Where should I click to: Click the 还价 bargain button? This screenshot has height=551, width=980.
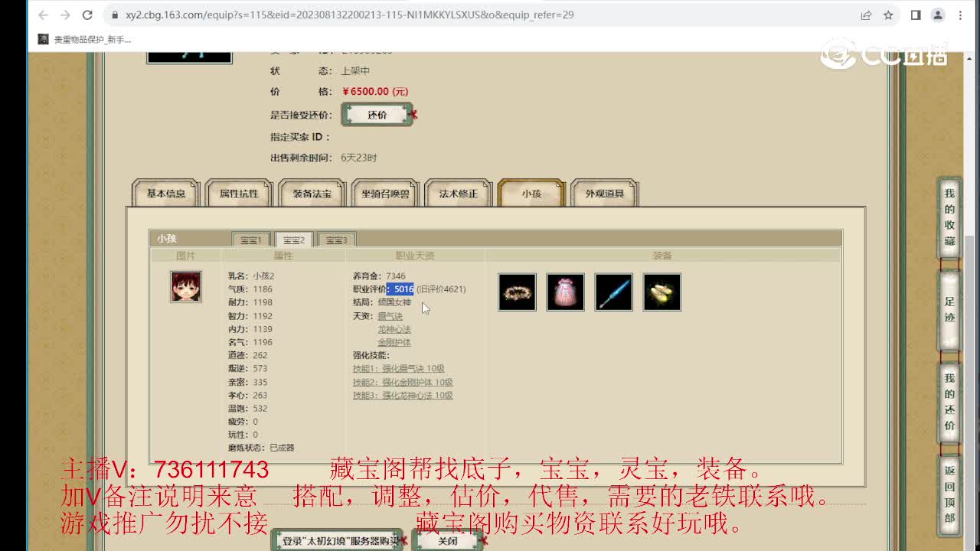pos(377,115)
